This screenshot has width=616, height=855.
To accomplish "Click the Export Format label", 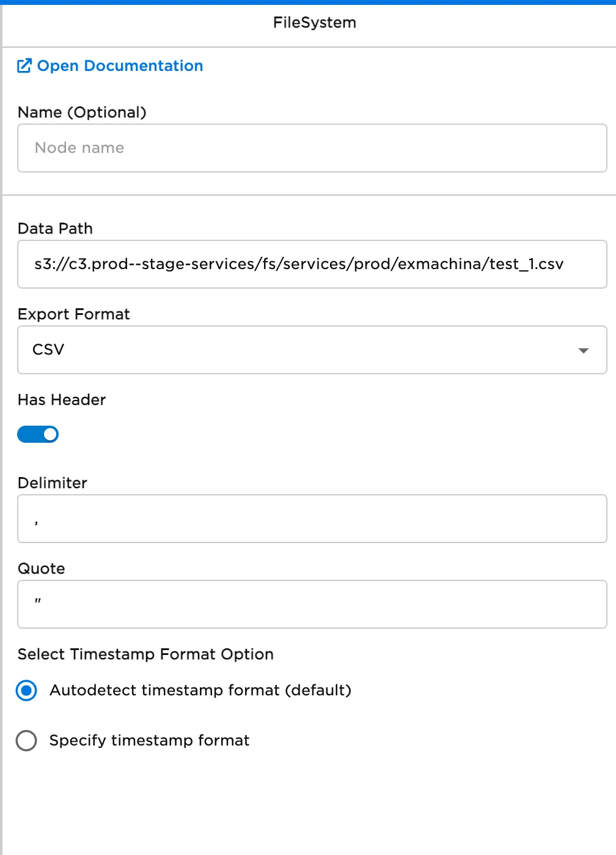I will point(74,314).
